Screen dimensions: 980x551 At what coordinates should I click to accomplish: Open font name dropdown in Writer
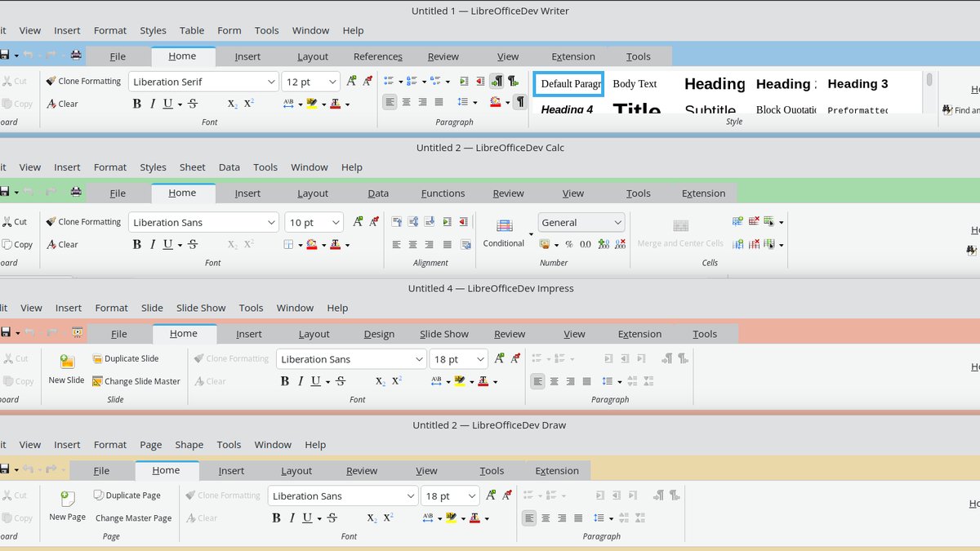(272, 82)
